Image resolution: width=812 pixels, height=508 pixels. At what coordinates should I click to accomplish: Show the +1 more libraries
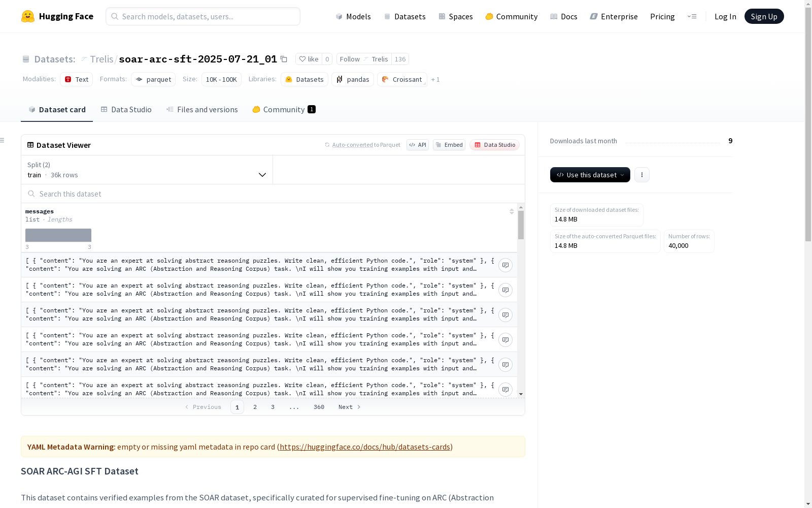(435, 80)
